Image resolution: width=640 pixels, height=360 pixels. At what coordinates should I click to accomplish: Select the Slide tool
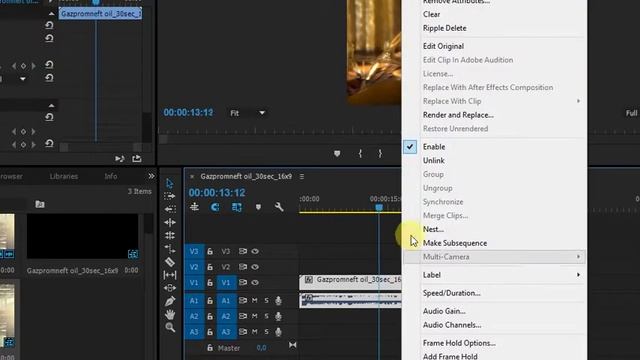pyautogui.click(x=170, y=288)
